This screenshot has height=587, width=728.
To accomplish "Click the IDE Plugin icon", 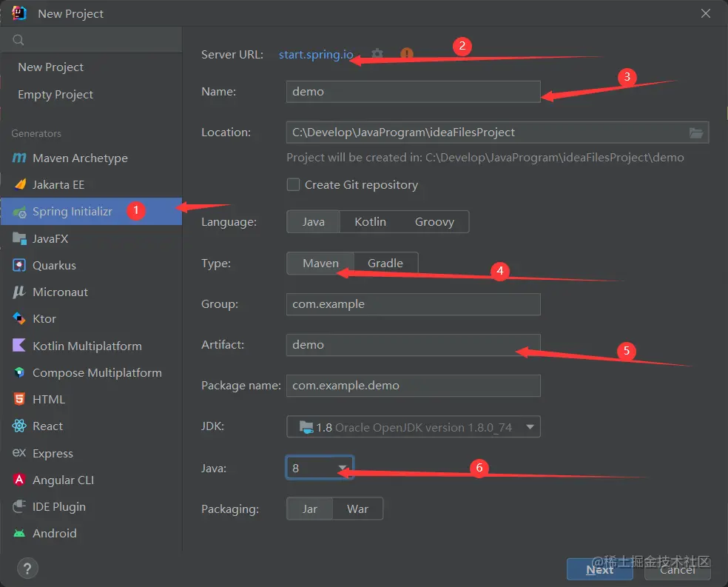I will pos(19,506).
